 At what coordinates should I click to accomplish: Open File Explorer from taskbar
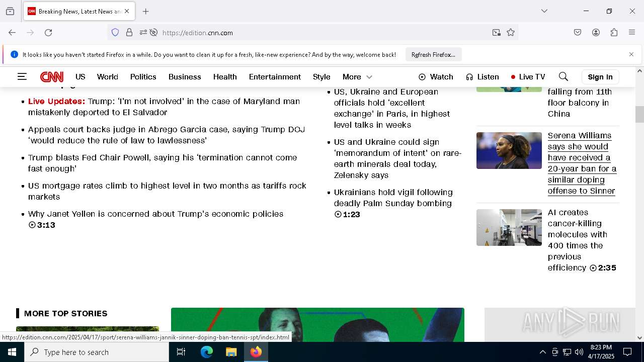[231, 352]
